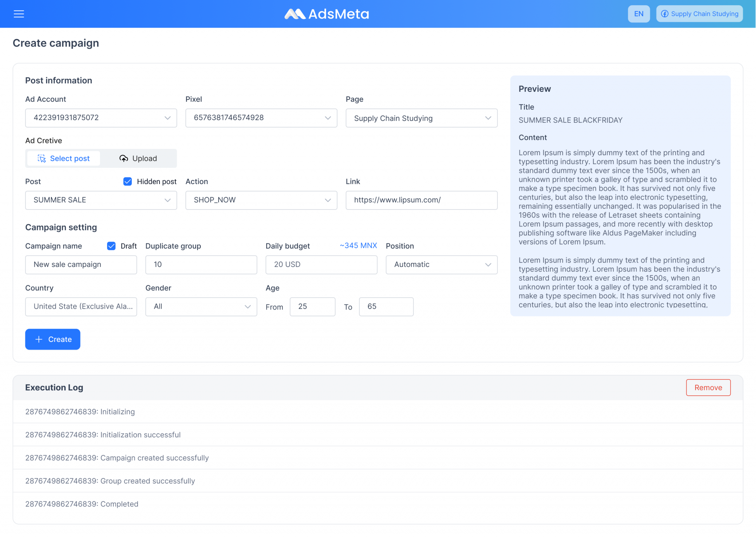Click the Upload cloud icon

pos(124,159)
